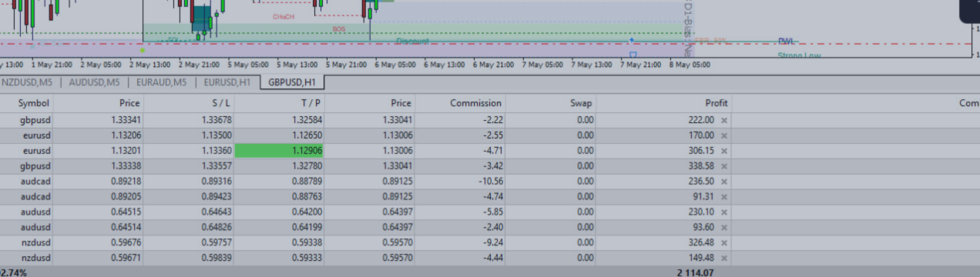The width and height of the screenshot is (980, 277).
Task: Close the gbpusd trade with 222.00 profit
Action: pyautogui.click(x=724, y=120)
